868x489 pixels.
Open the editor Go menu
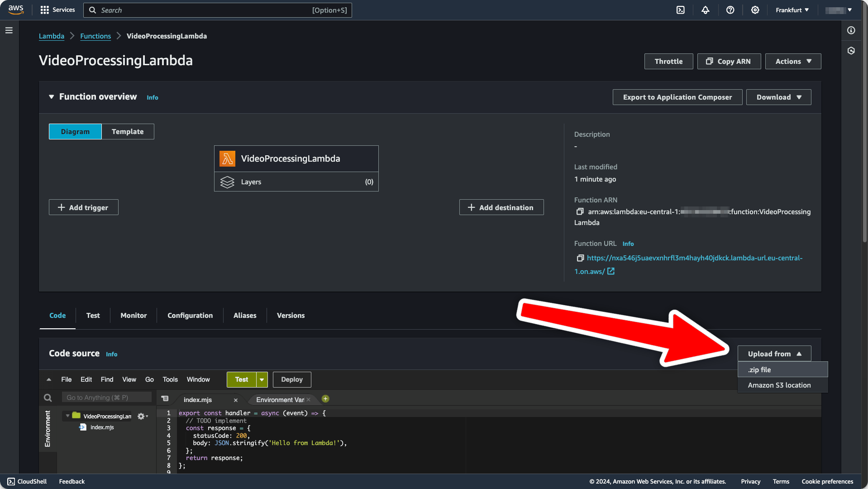(x=149, y=380)
